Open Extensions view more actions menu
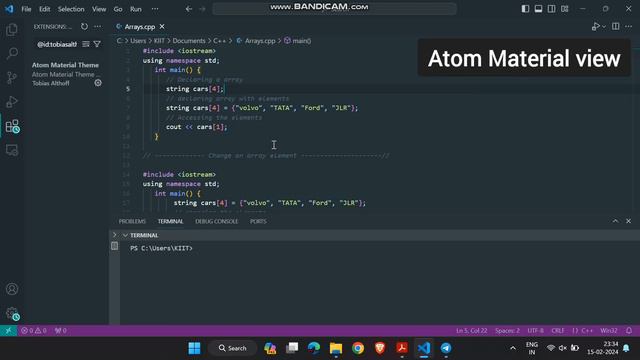The height and width of the screenshot is (360, 640). point(97,27)
